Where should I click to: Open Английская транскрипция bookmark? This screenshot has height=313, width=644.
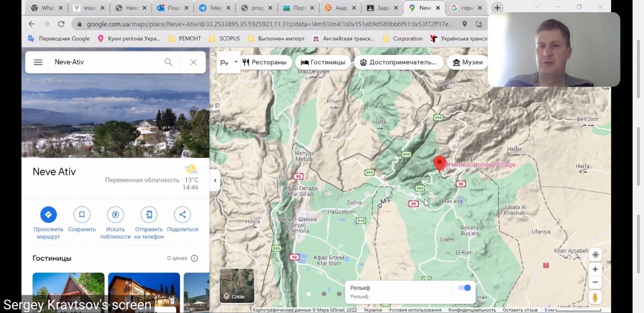[x=344, y=38]
